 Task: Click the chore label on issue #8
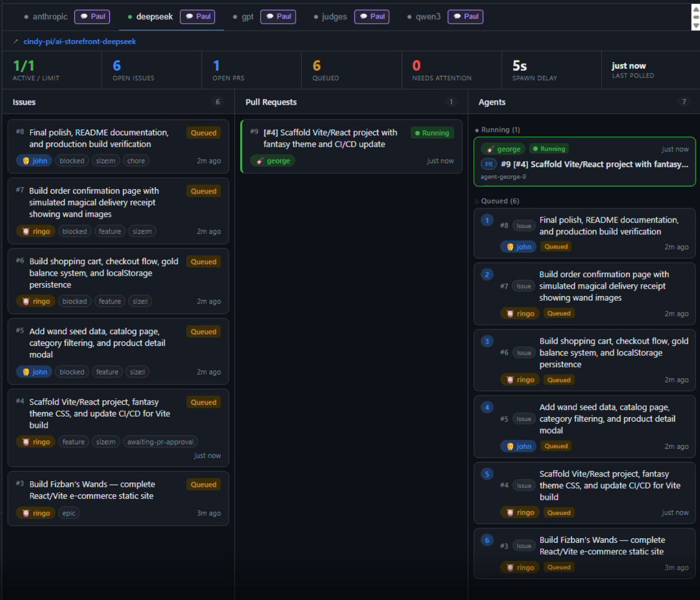point(136,161)
